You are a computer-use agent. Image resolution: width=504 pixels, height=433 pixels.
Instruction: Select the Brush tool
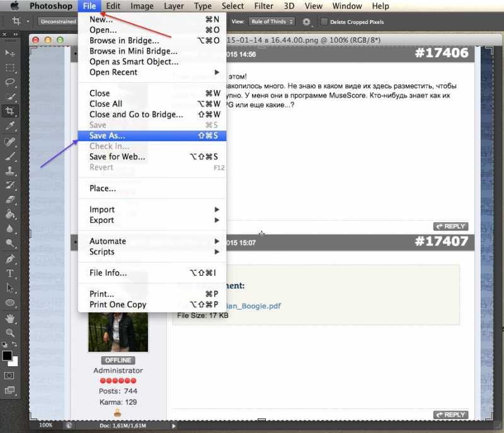click(x=10, y=157)
